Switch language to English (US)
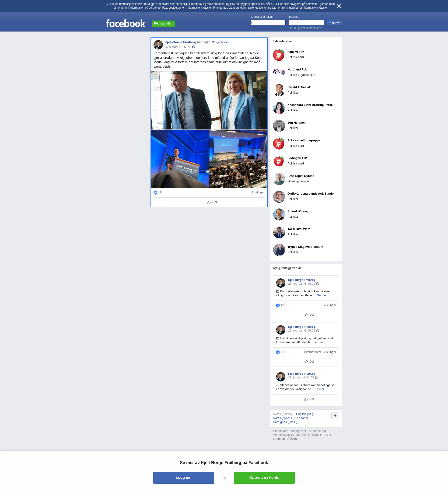The width and height of the screenshot is (448, 493). point(304,414)
